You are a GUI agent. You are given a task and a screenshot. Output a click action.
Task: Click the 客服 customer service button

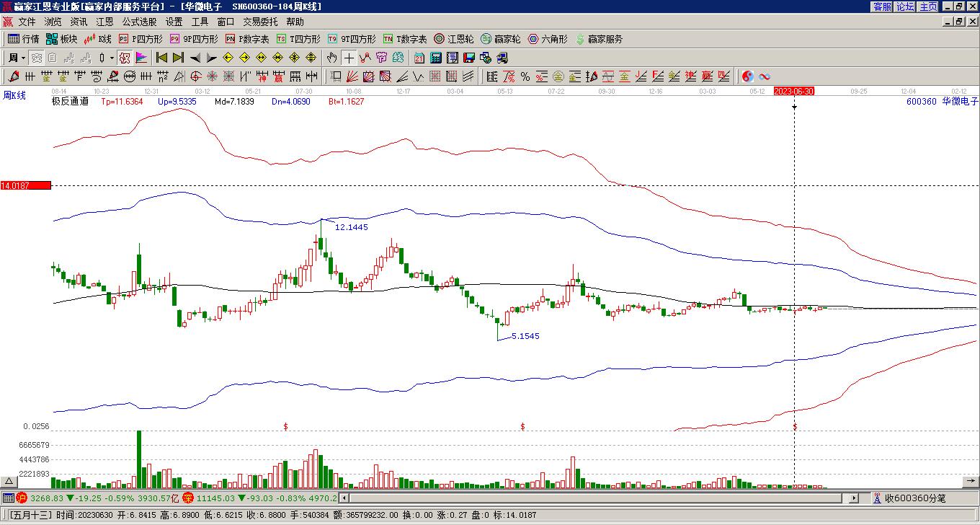click(882, 6)
